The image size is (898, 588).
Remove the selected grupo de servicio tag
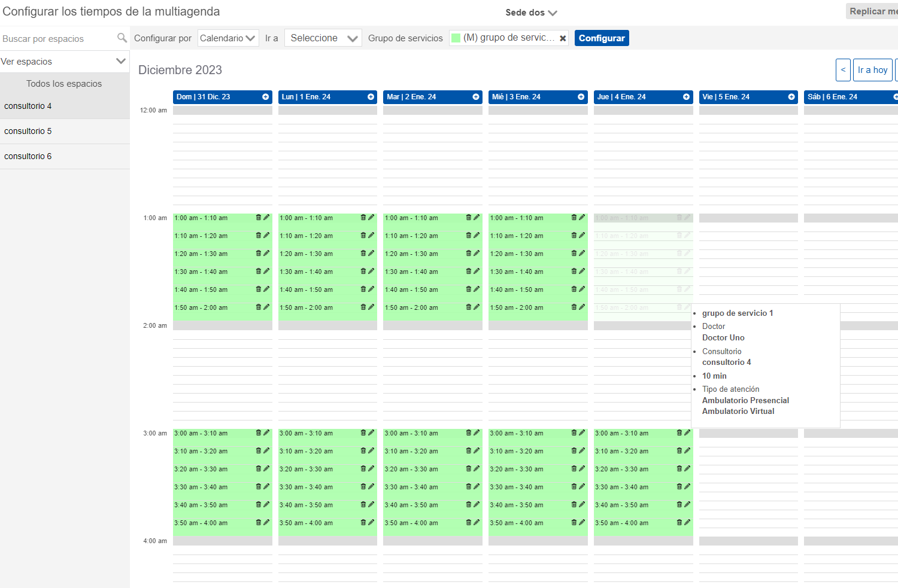point(563,38)
